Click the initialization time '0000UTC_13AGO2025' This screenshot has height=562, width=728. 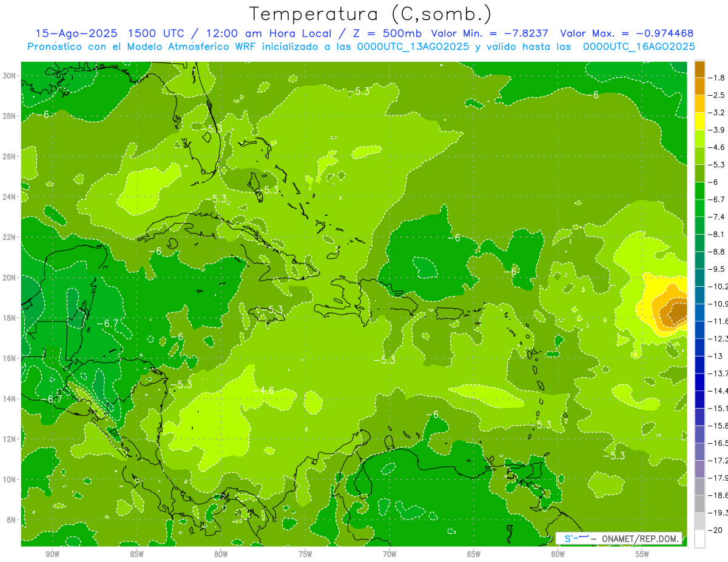pos(409,47)
